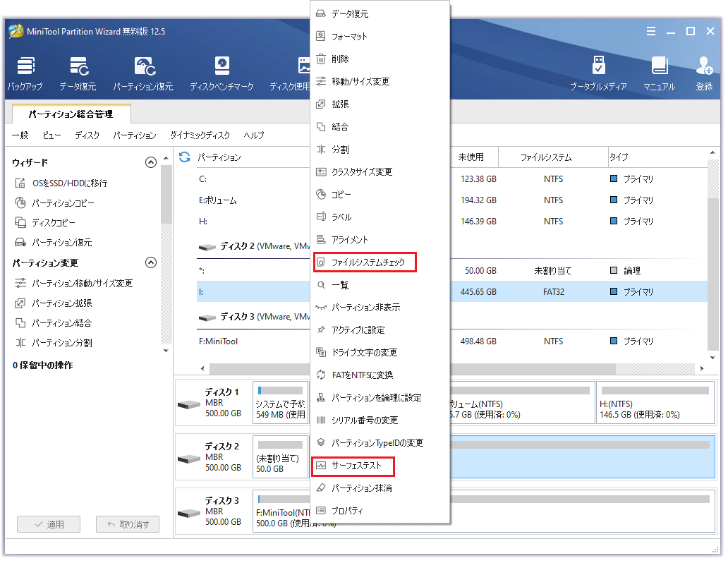Viewport: 728px width, 563px height.
Task: Choose パーティション拡張 in sidebar
Action: [x=54, y=303]
